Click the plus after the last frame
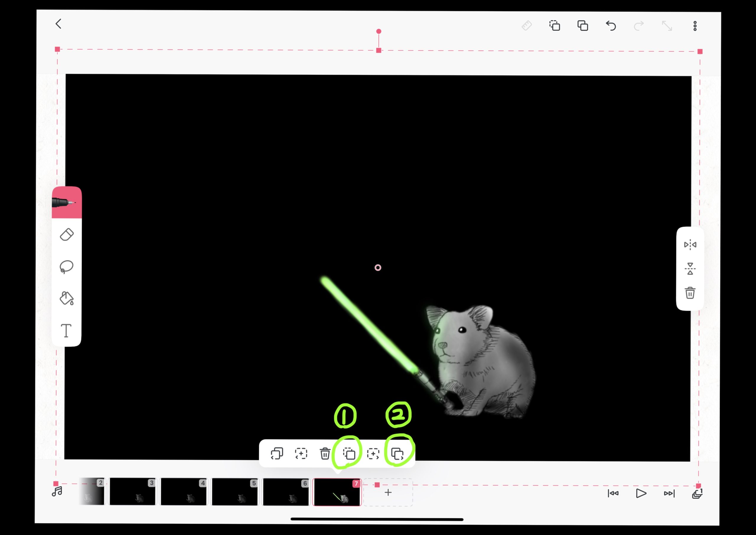 click(388, 492)
